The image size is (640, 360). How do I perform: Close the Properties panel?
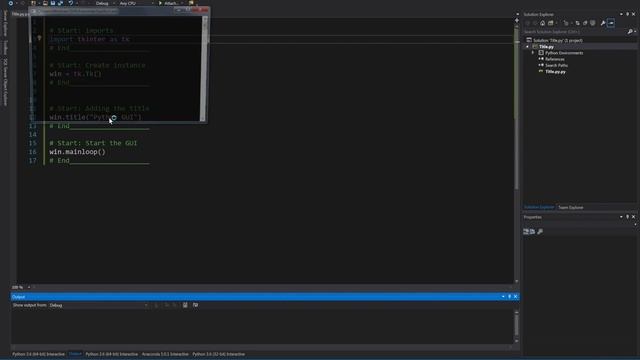tap(633, 217)
